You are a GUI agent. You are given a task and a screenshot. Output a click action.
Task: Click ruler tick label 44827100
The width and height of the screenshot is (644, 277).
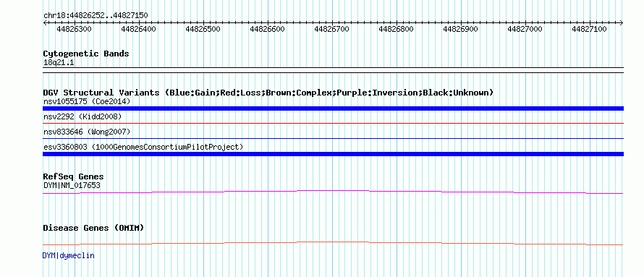[x=590, y=29]
